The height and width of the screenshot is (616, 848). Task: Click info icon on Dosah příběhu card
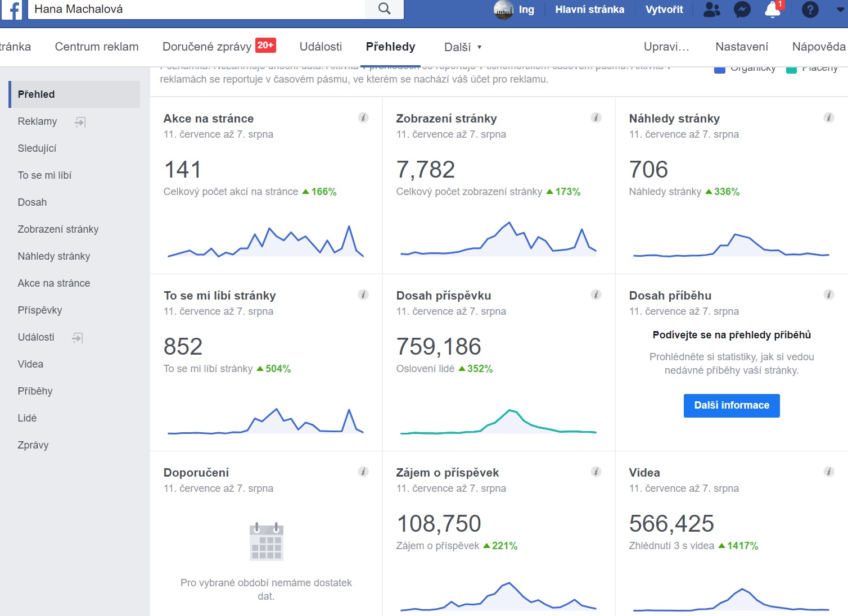click(829, 295)
